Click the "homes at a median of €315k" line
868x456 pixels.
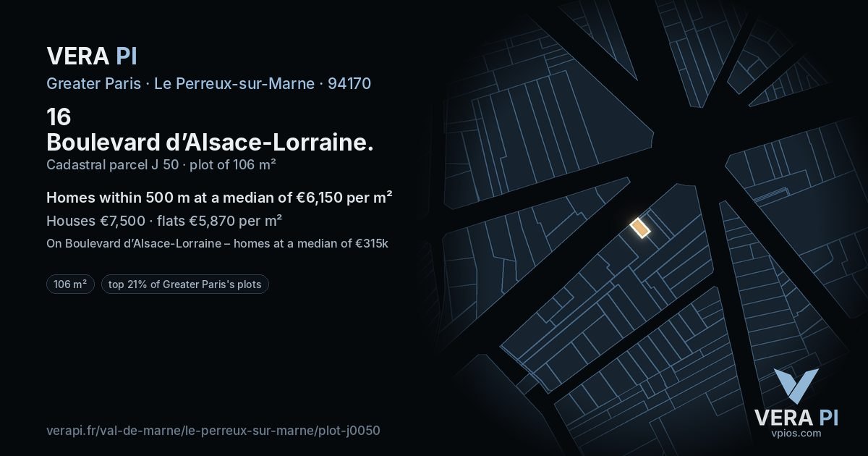(x=217, y=243)
